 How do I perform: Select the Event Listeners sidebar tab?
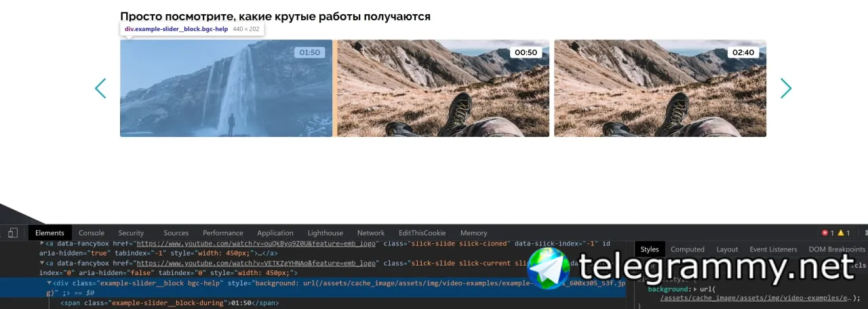774,249
